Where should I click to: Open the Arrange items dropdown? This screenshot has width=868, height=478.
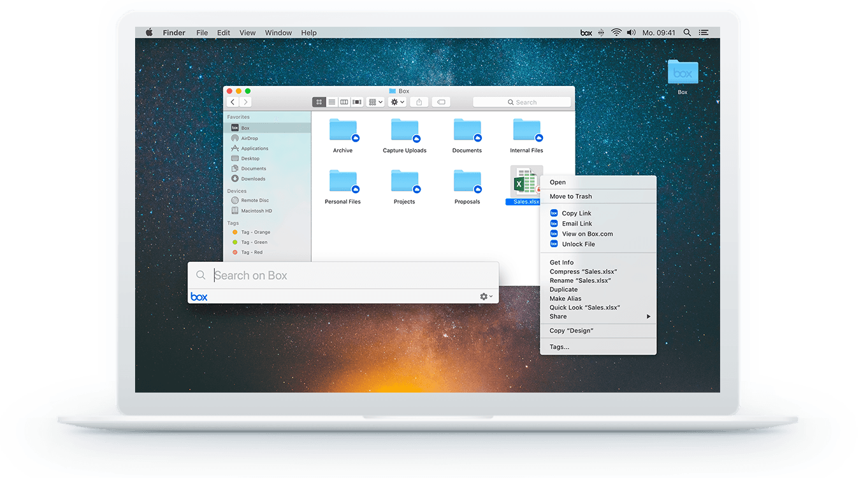pyautogui.click(x=375, y=102)
